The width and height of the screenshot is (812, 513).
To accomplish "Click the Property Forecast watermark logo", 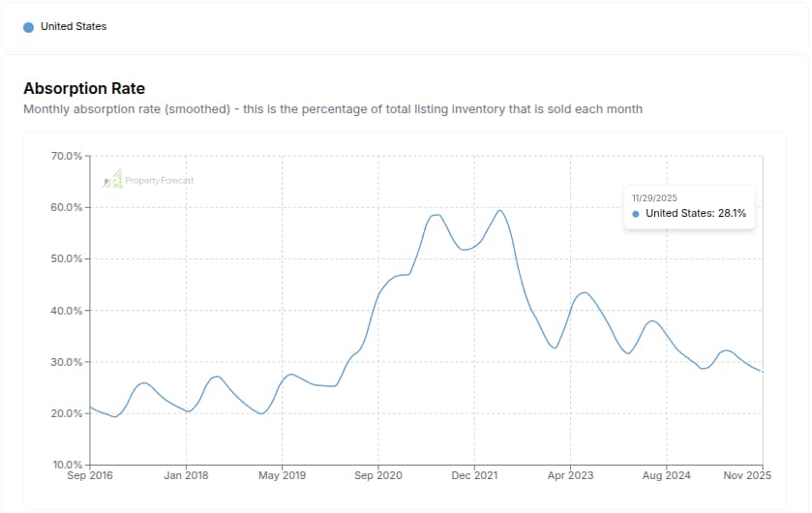I will click(x=148, y=180).
